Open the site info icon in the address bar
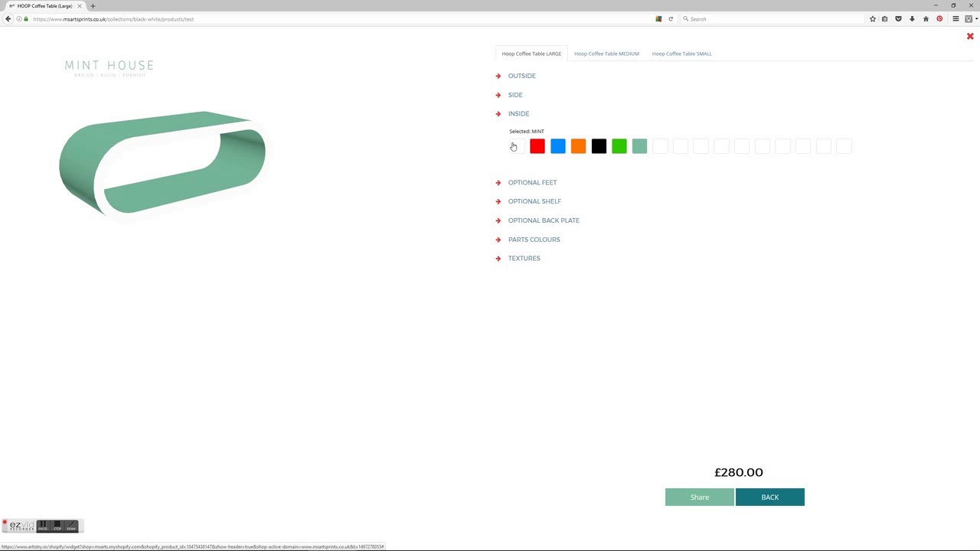This screenshot has width=980, height=551. 19,18
